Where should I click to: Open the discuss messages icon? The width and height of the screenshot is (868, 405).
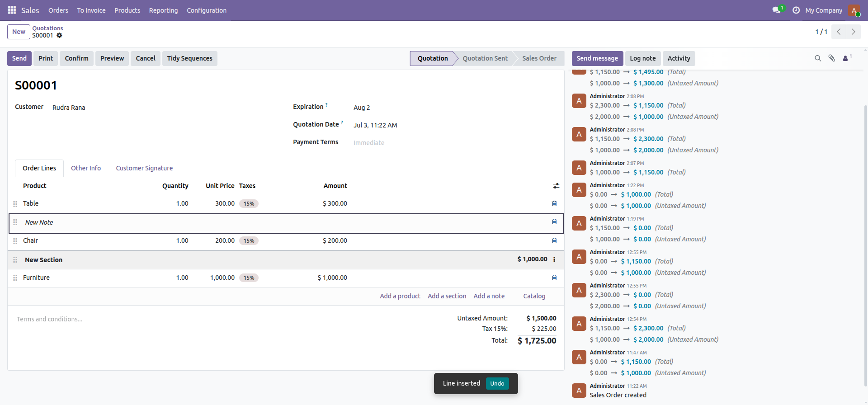[777, 10]
